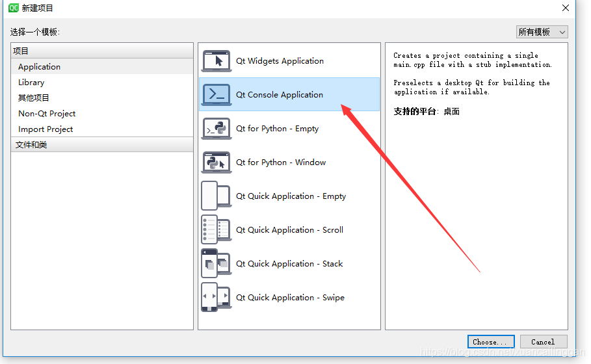Select the Qt Quick Application - Empty icon
The height and width of the screenshot is (364, 591).
[216, 196]
